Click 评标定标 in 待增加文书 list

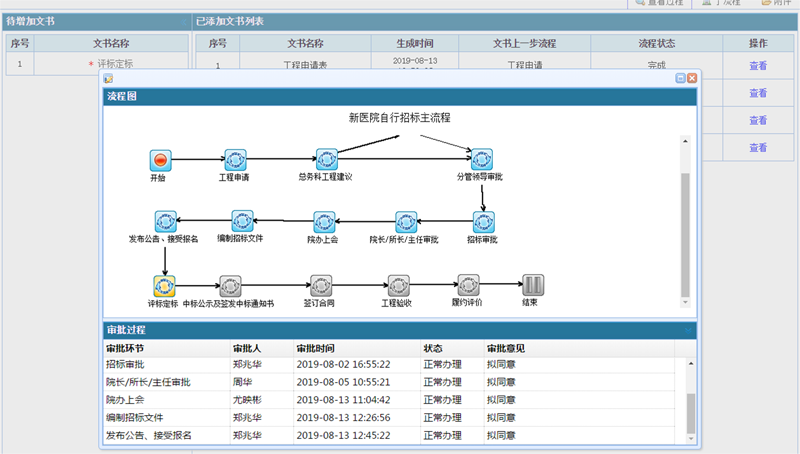pyautogui.click(x=115, y=64)
